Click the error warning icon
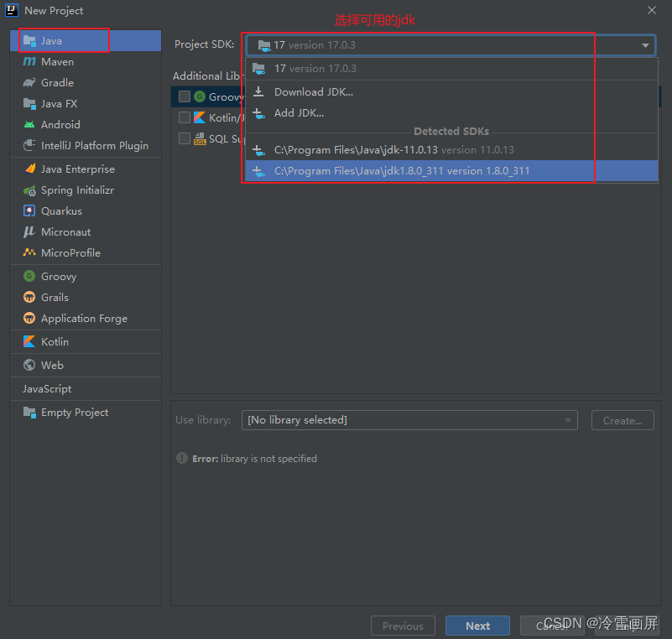The width and height of the screenshot is (672, 639). [x=182, y=458]
